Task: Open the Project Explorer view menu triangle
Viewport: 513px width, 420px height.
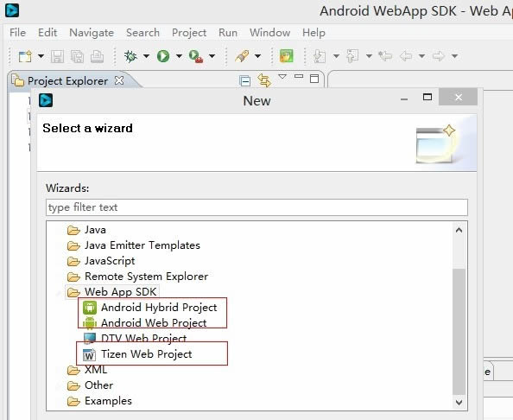Action: pos(282,77)
